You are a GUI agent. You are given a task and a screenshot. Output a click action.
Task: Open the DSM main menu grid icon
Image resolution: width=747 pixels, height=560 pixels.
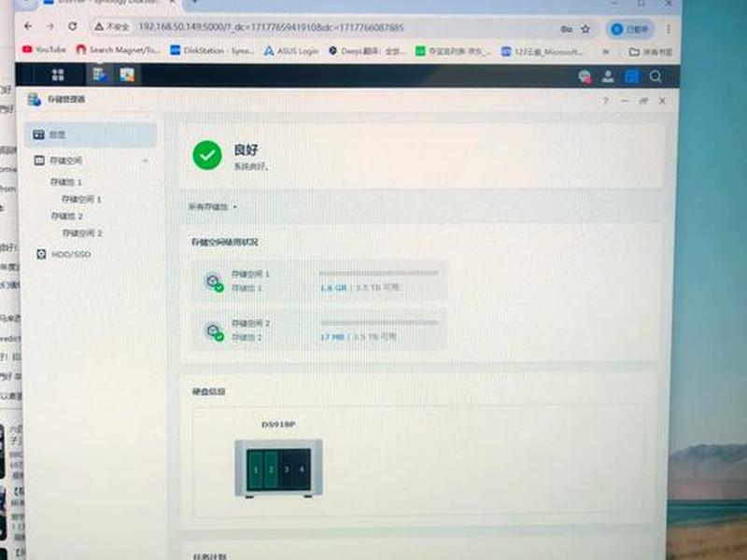(x=58, y=75)
